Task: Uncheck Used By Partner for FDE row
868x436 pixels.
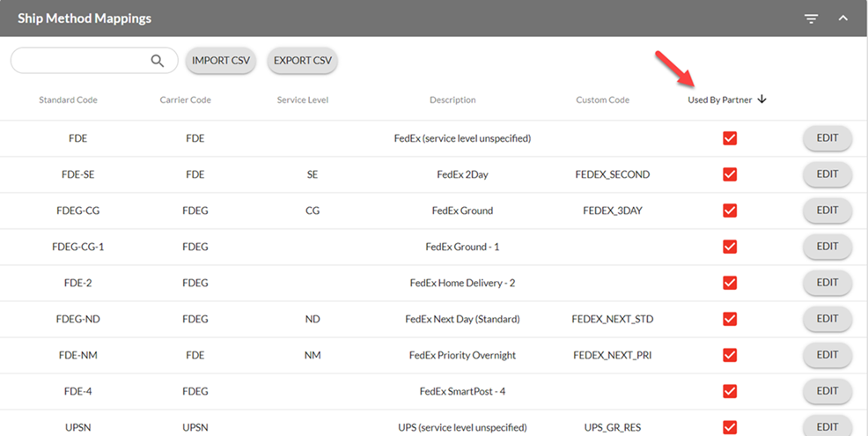Action: pyautogui.click(x=729, y=138)
